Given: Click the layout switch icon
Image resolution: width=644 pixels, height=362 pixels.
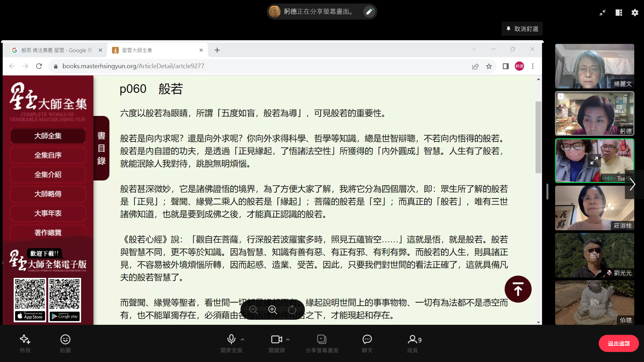Looking at the screenshot, I should [619, 13].
